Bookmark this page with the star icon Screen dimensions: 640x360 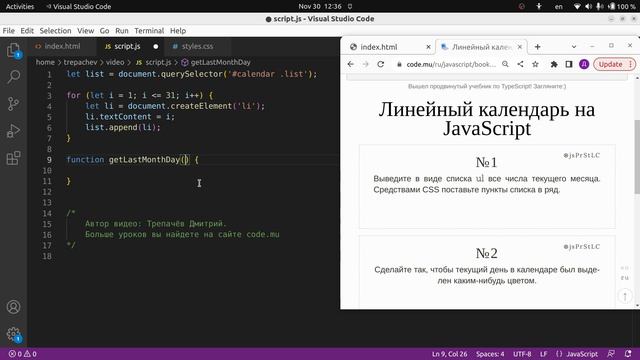click(536, 64)
